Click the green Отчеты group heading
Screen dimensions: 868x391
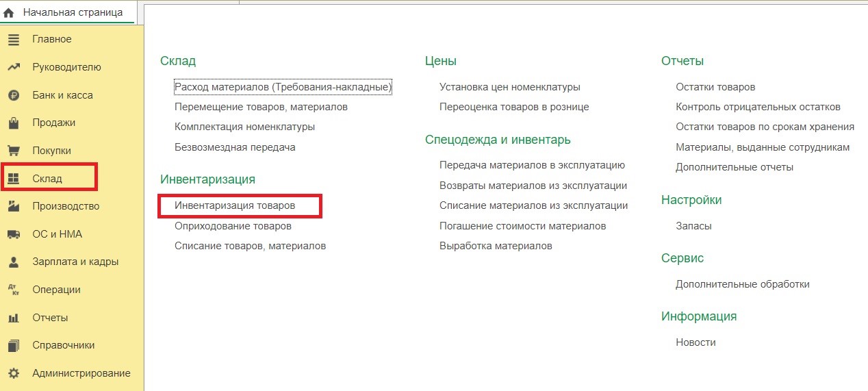(x=682, y=61)
